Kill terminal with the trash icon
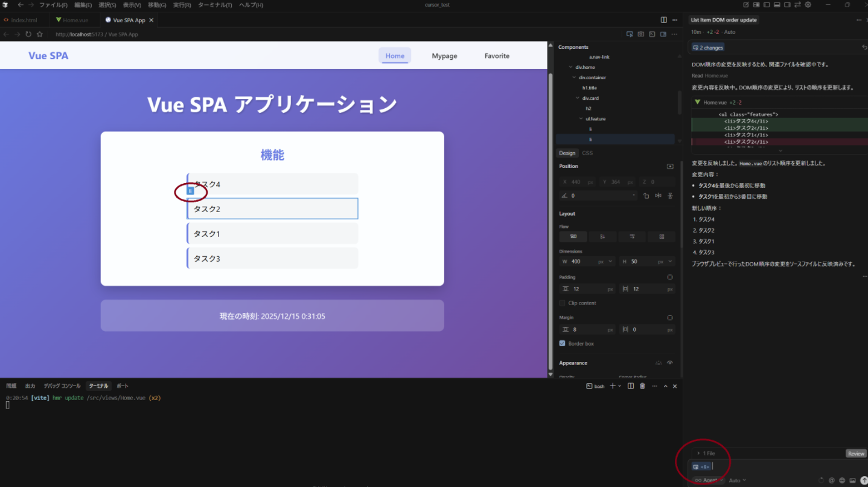This screenshot has height=487, width=868. click(x=642, y=386)
